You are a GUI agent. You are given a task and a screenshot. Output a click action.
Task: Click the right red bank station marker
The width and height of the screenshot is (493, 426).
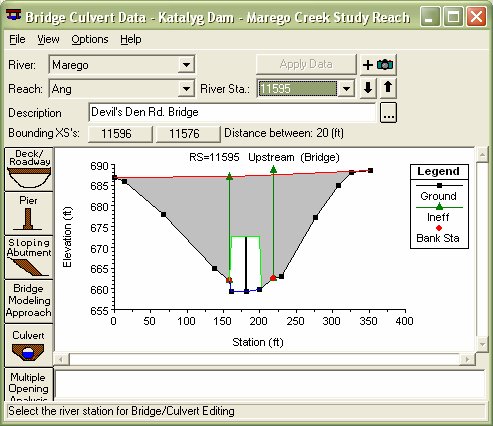273,278
